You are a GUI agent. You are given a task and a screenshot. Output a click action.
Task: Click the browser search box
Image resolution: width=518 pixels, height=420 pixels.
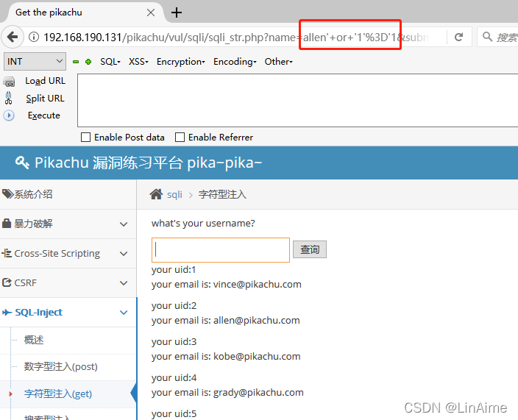pos(498,37)
